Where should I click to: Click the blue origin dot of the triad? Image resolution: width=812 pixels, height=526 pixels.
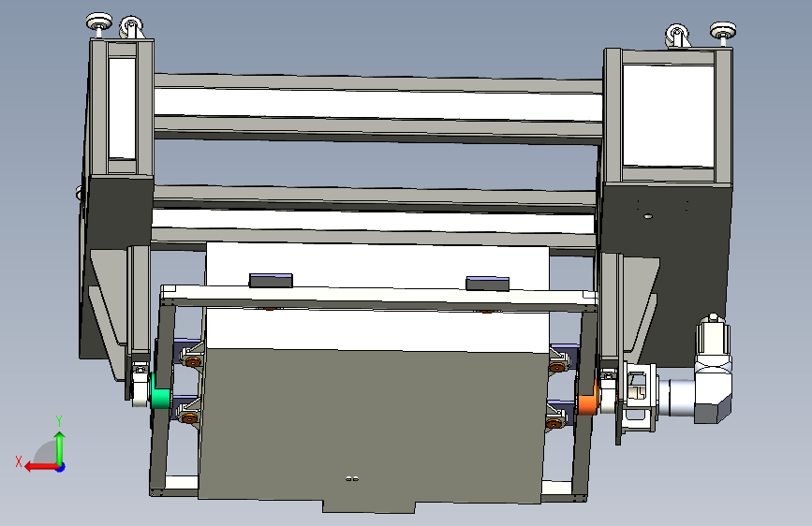pyautogui.click(x=61, y=467)
